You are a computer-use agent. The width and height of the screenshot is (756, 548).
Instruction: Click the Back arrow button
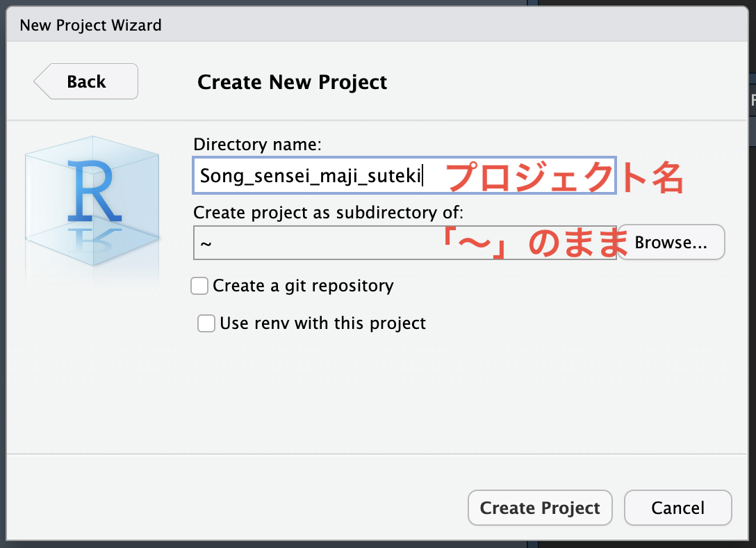pos(86,81)
